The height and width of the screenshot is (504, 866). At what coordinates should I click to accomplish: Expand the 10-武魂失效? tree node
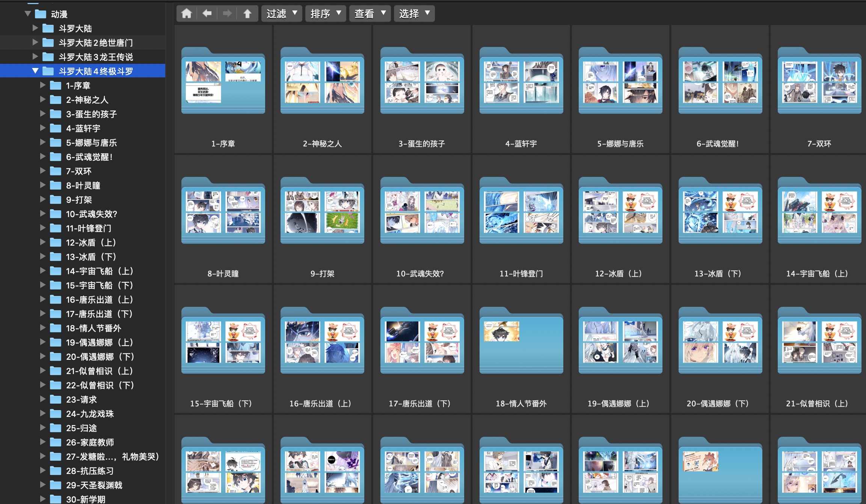(x=43, y=214)
